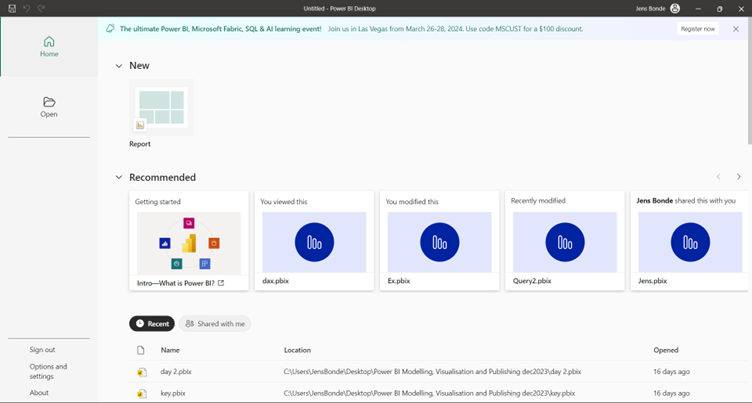
Task: Click external link icon beside Intro title
Action: (221, 283)
